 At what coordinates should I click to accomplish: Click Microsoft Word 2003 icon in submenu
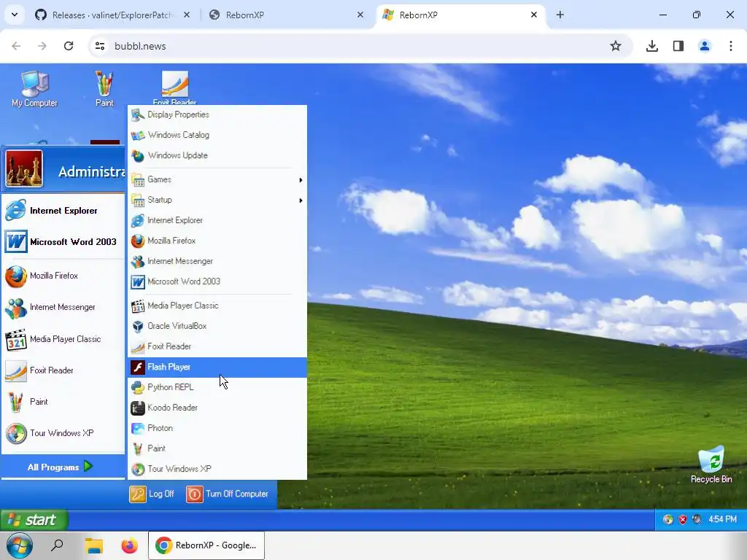pos(138,282)
